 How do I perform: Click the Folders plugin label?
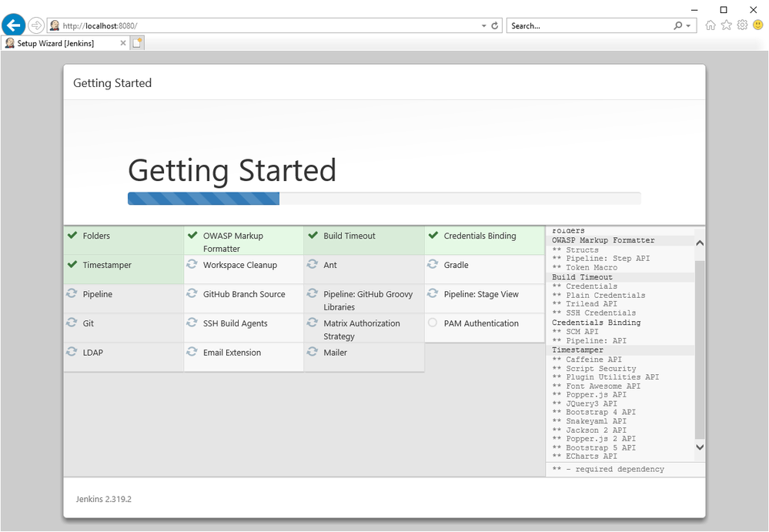96,236
